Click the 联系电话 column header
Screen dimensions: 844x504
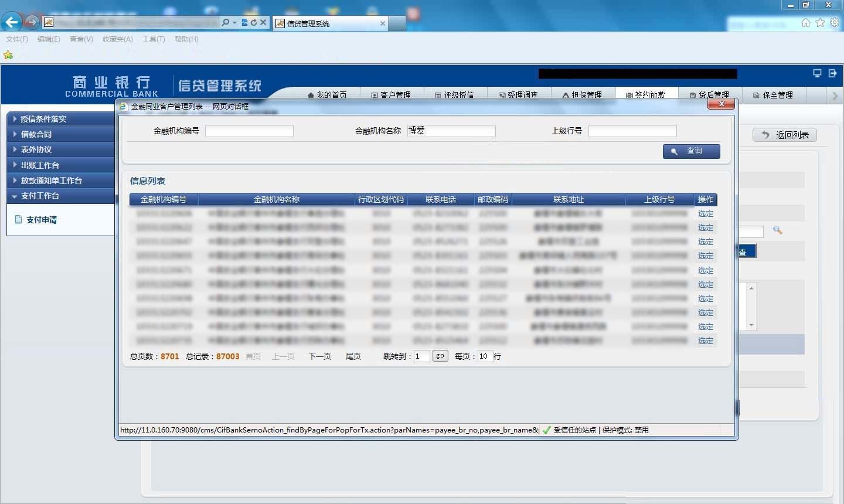441,200
